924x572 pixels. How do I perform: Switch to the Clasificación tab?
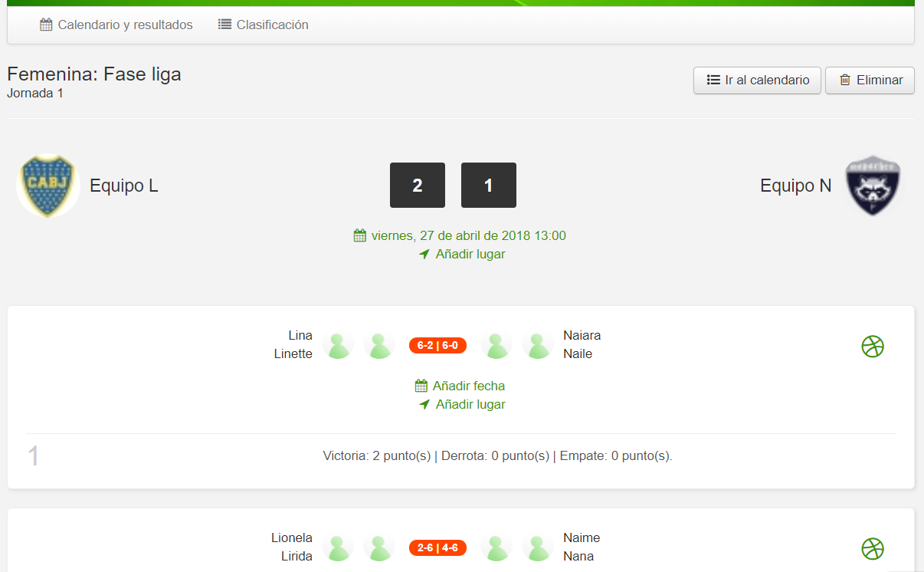click(263, 25)
